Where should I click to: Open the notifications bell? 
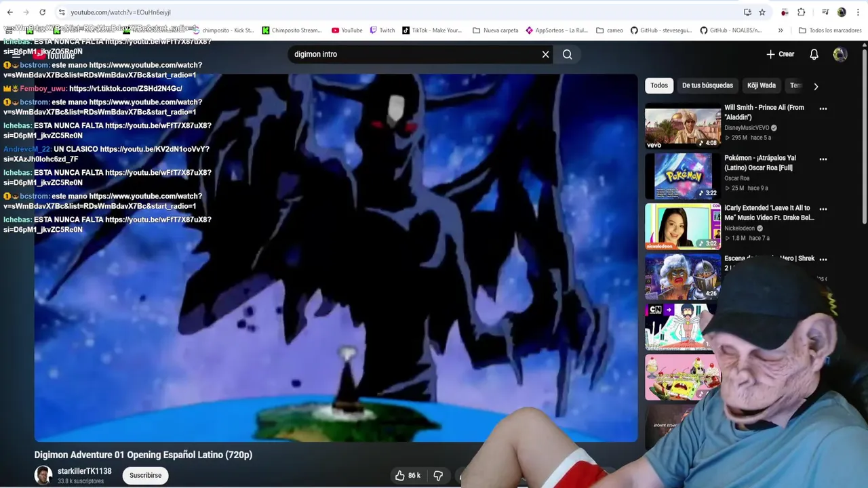[x=814, y=54]
